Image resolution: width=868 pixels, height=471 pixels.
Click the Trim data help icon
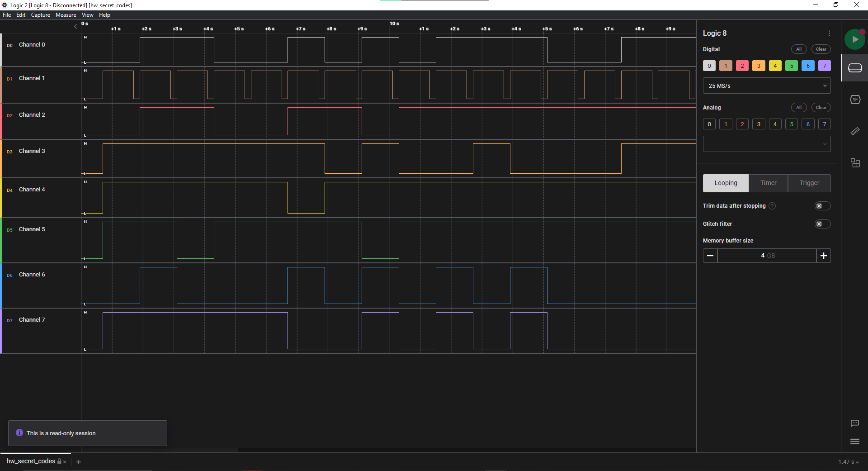(x=772, y=206)
